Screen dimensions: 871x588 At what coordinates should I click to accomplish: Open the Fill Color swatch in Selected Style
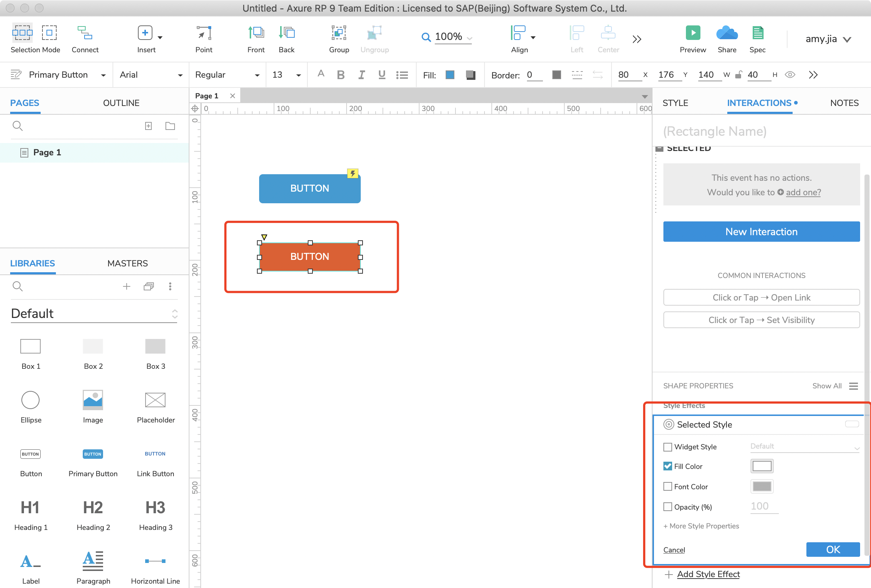tap(761, 466)
